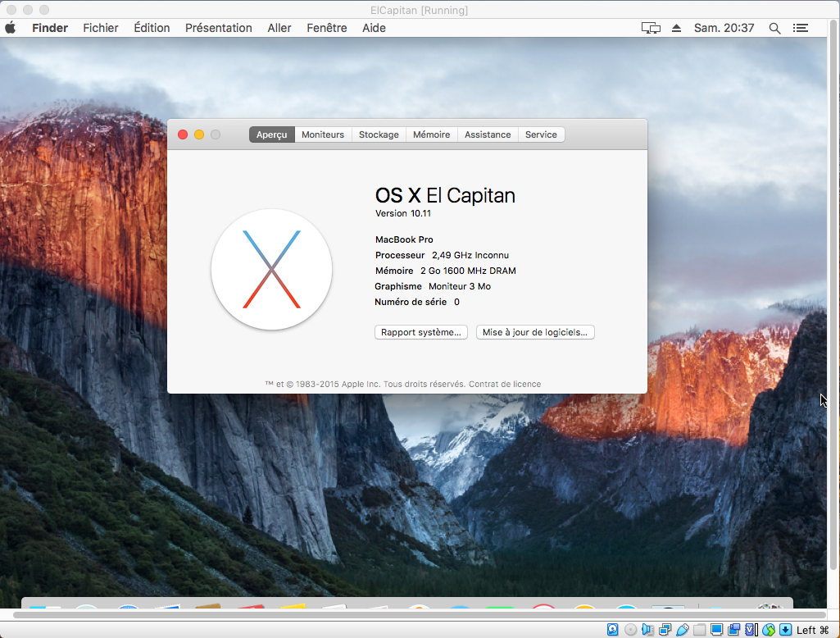
Task: Click the VirtualBox hard disk activity icon
Action: coord(612,630)
